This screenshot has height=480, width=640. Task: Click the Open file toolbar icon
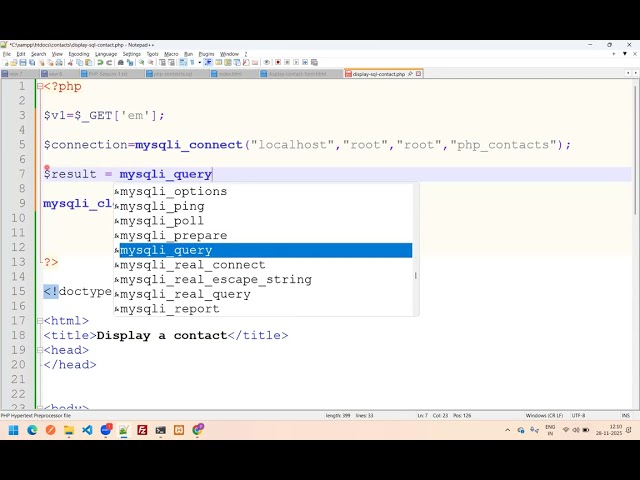[x=13, y=62]
